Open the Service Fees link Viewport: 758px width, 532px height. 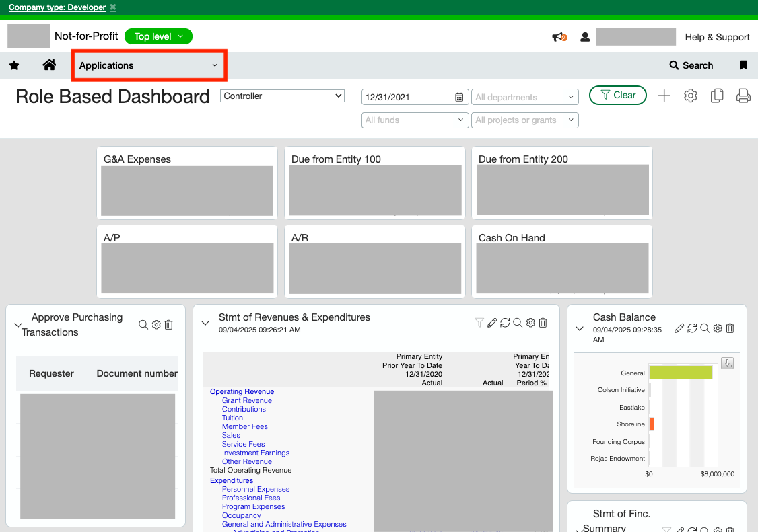(x=243, y=444)
